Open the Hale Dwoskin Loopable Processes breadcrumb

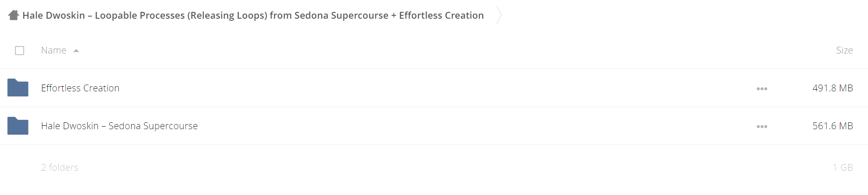point(253,15)
